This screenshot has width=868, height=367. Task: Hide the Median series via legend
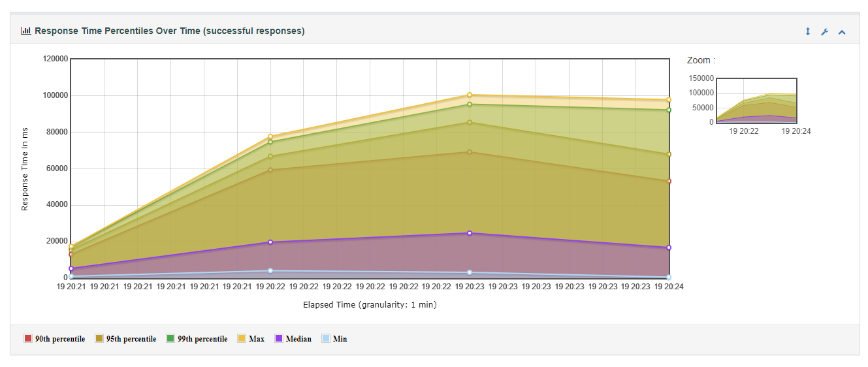coord(298,339)
